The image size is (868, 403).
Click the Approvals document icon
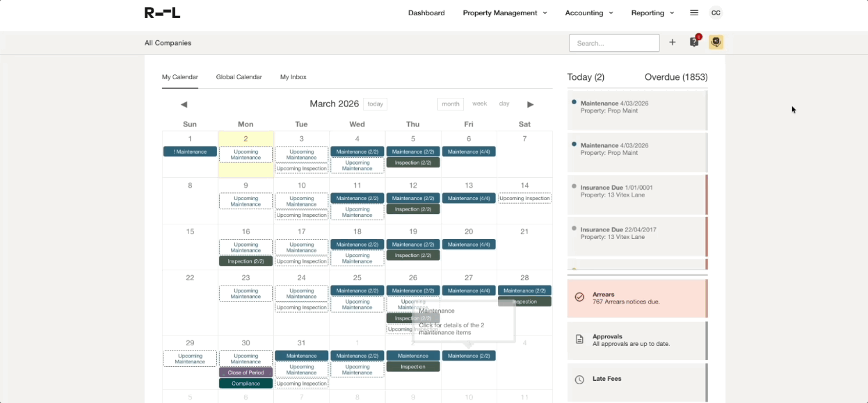[x=579, y=340]
